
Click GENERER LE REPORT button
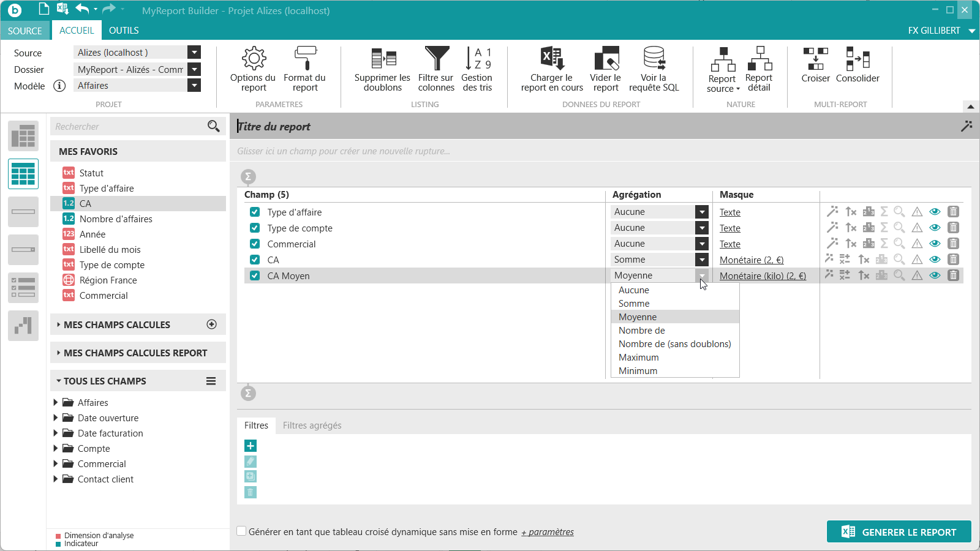point(899,532)
